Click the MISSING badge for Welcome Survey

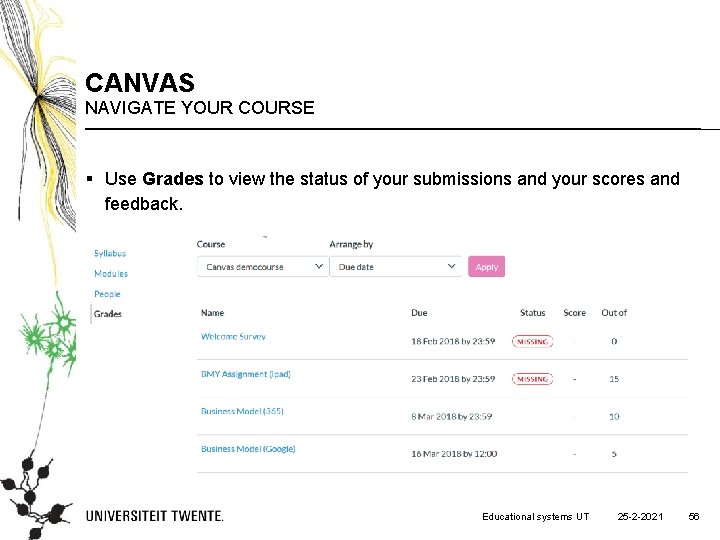[533, 342]
